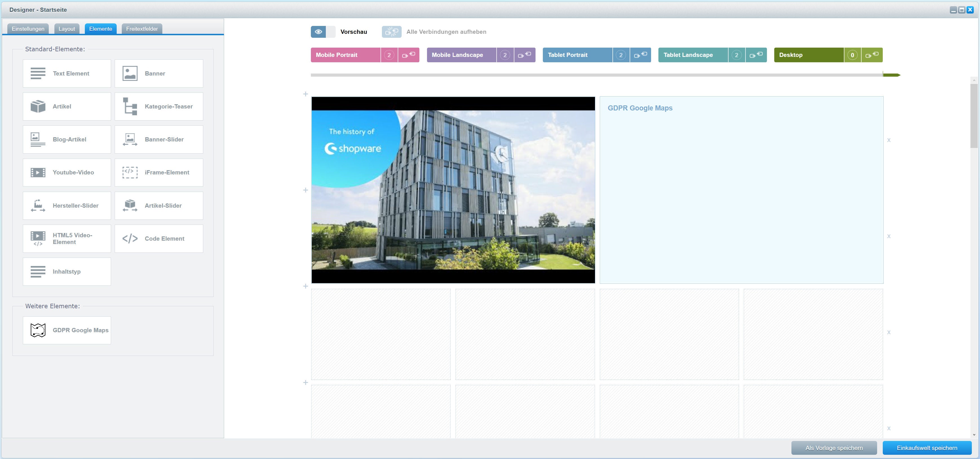Click Einkaufswelt speichern button
The width and height of the screenshot is (980, 459).
click(x=928, y=448)
